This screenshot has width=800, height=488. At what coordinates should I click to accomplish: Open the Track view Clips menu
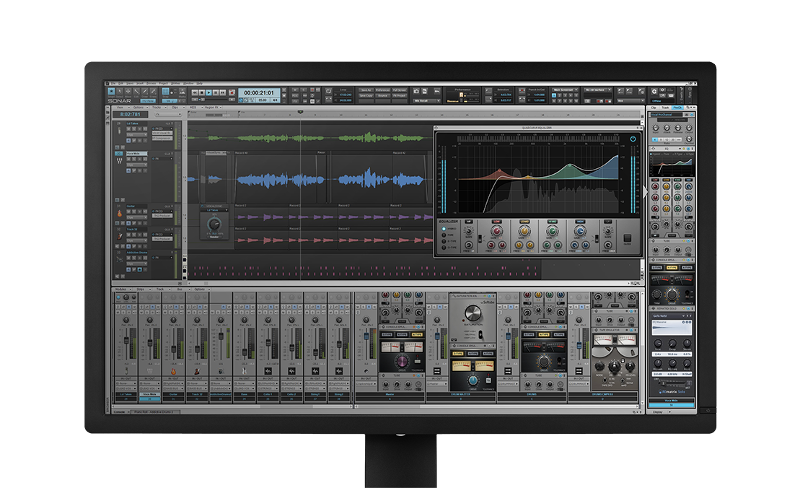click(x=175, y=108)
